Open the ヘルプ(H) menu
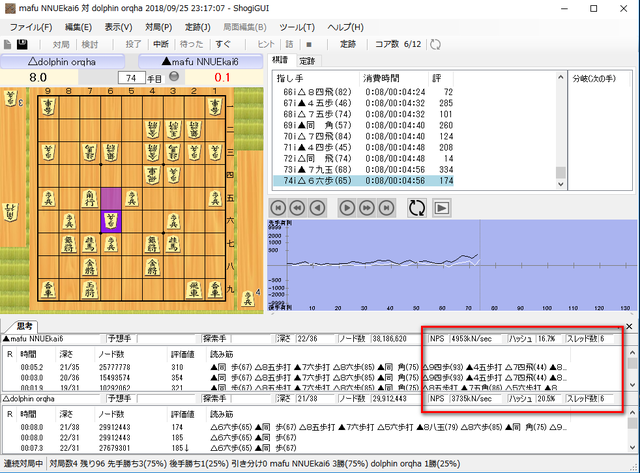 click(345, 27)
